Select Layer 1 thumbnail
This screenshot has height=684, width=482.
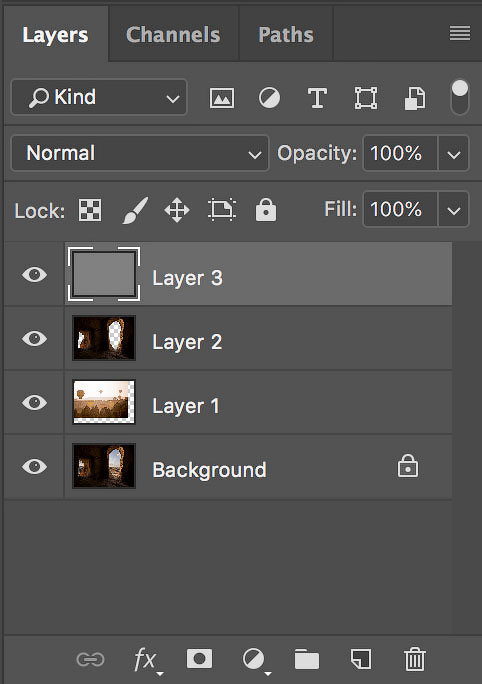coord(104,402)
